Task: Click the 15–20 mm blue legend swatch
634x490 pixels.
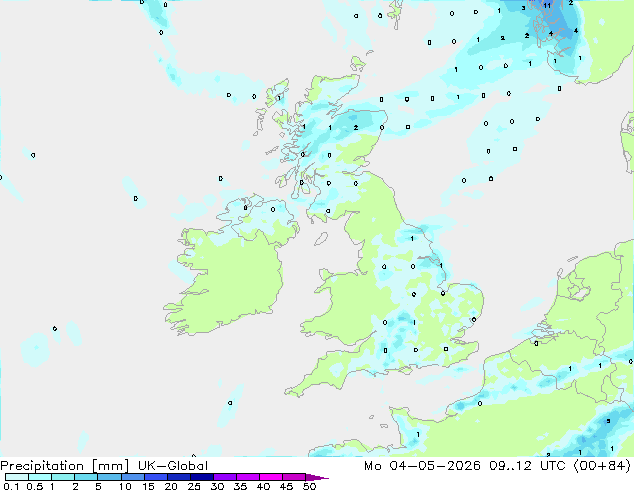Action: point(155,477)
